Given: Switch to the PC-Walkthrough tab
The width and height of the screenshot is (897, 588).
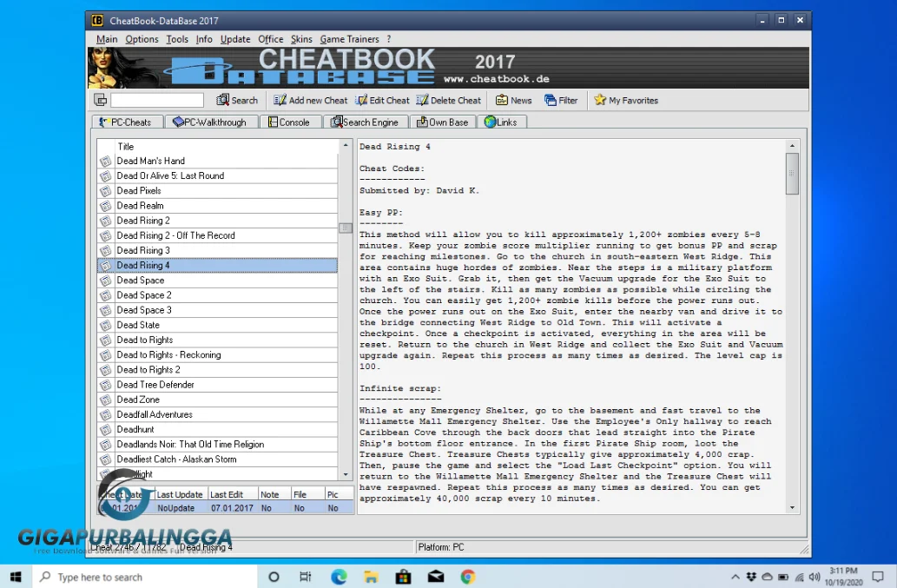Looking at the screenshot, I should click(x=210, y=122).
